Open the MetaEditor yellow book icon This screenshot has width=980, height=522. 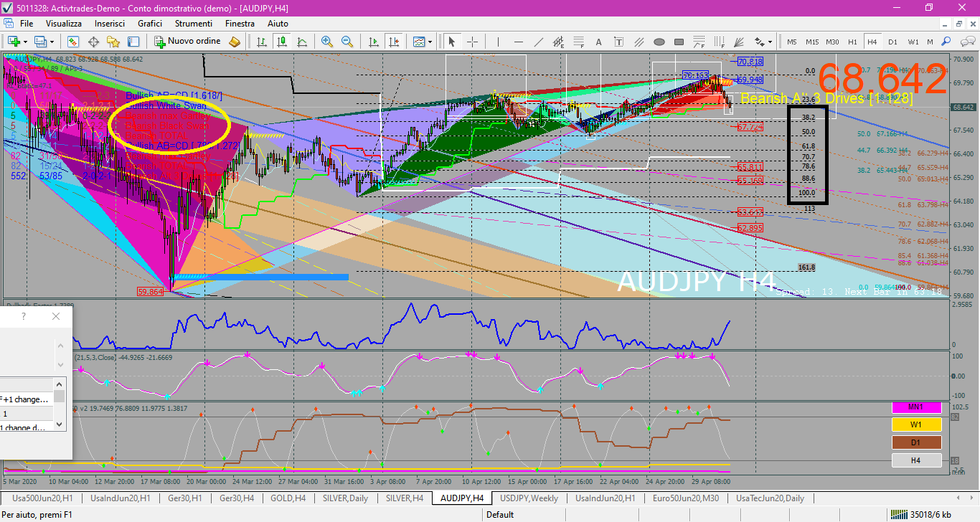[x=235, y=42]
